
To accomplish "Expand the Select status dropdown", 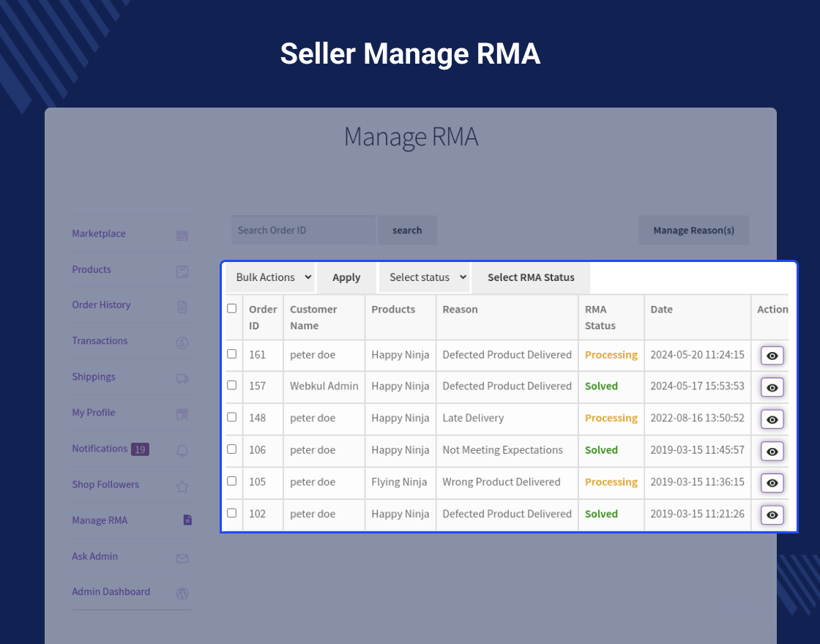I will click(x=425, y=277).
